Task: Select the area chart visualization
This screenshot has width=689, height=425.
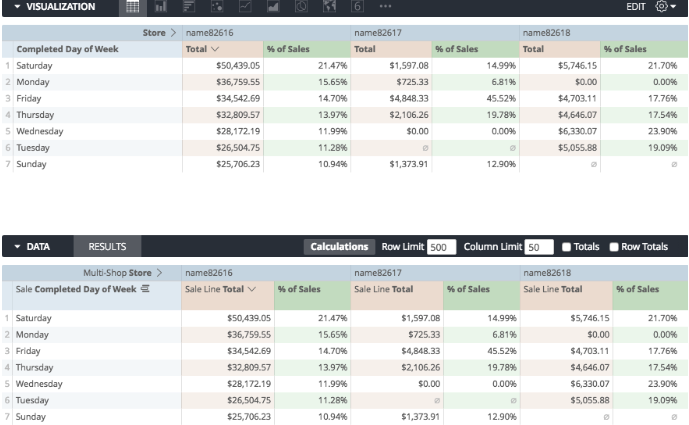Action: [x=273, y=7]
